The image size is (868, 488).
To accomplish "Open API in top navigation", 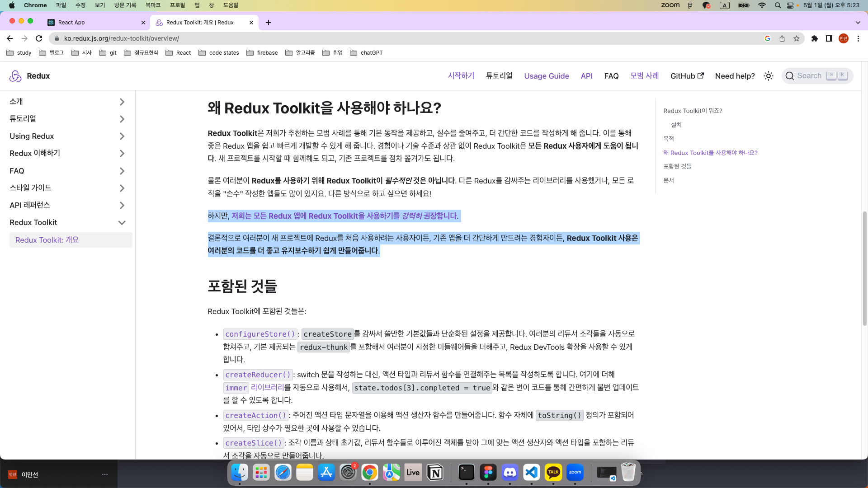I will [x=586, y=76].
